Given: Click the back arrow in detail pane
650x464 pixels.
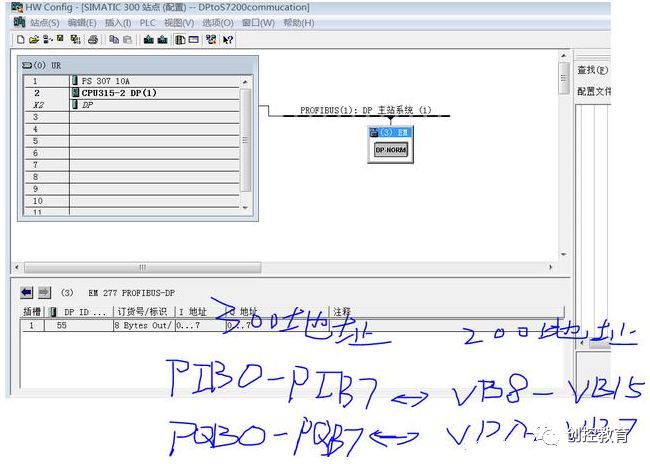Looking at the screenshot, I should [x=27, y=293].
